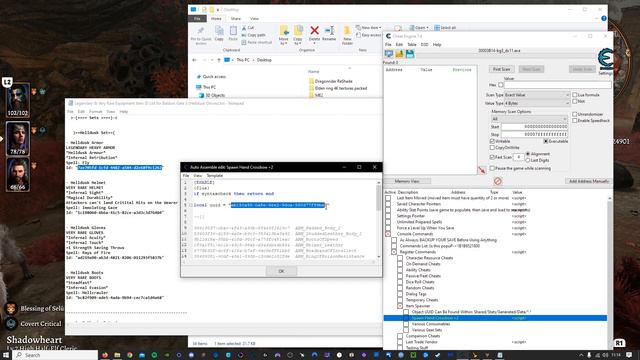Image resolution: width=640 pixels, height=360 pixels.
Task: Open Template menu in Auto Assemble
Action: click(x=215, y=176)
